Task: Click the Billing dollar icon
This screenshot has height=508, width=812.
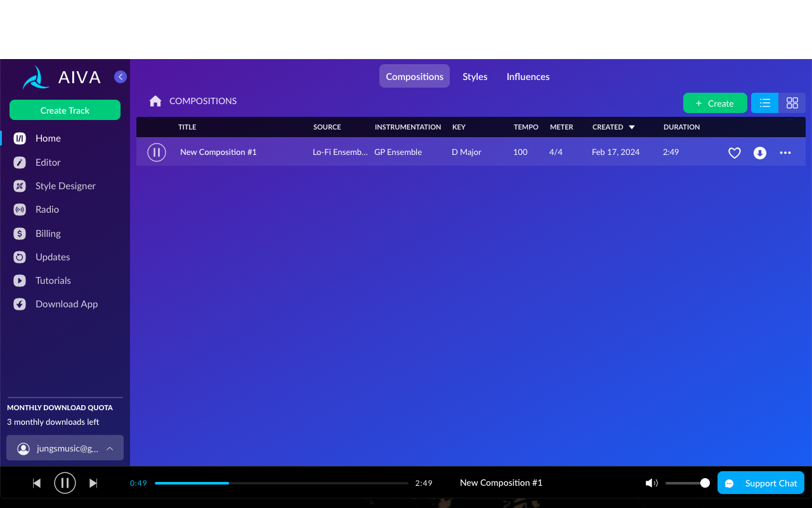Action: (x=20, y=233)
